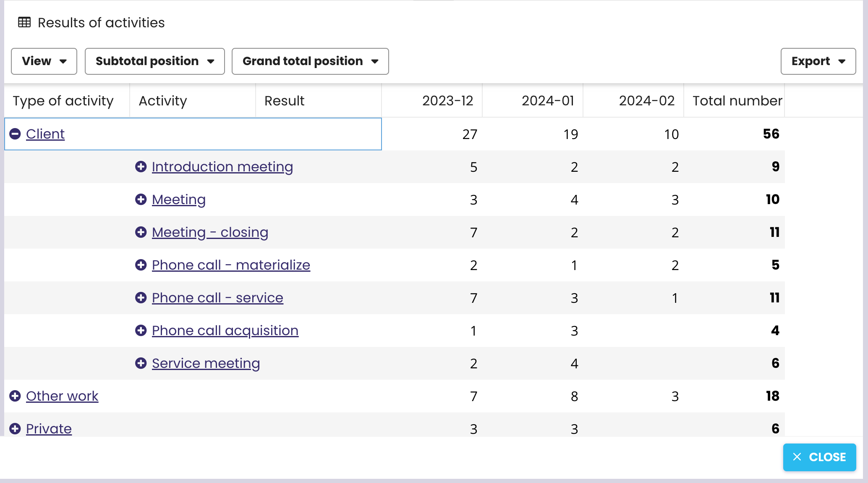
Task: Open the Private link
Action: (49, 429)
